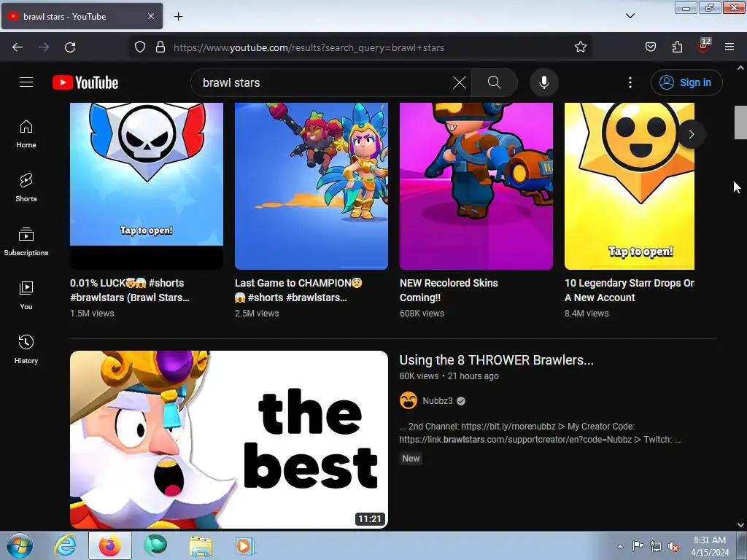Click scrollbar up arrow
Image resolution: width=747 pixels, height=560 pixels.
click(740, 68)
